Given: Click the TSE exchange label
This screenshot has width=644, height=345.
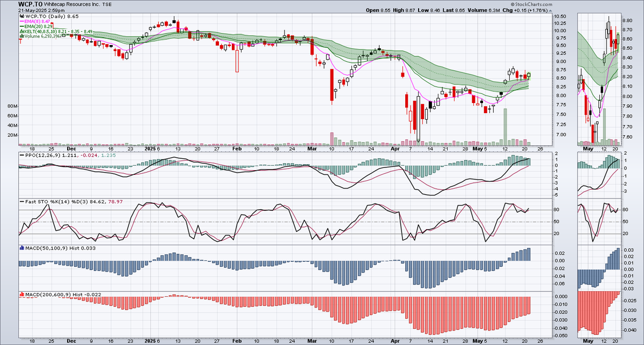Looking at the screenshot, I should (107, 4).
